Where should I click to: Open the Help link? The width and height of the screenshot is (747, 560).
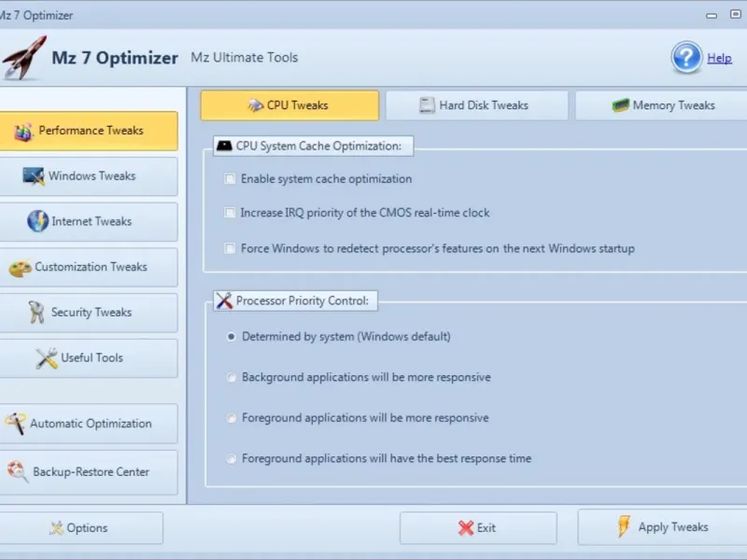(x=719, y=58)
